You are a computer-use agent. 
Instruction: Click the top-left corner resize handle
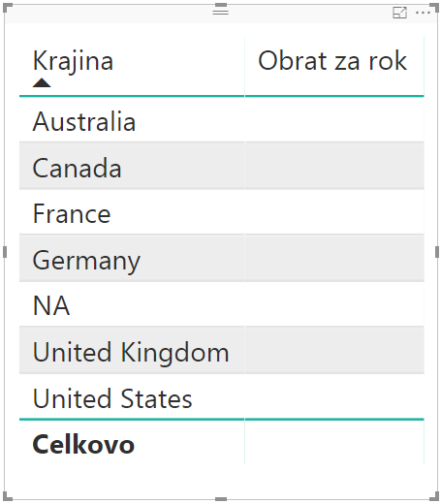[x=8, y=8]
